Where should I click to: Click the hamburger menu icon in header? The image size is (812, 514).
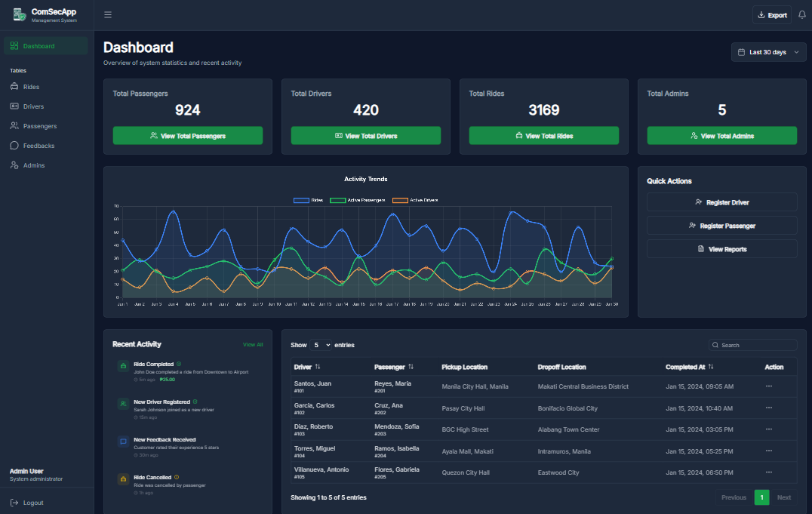(108, 15)
